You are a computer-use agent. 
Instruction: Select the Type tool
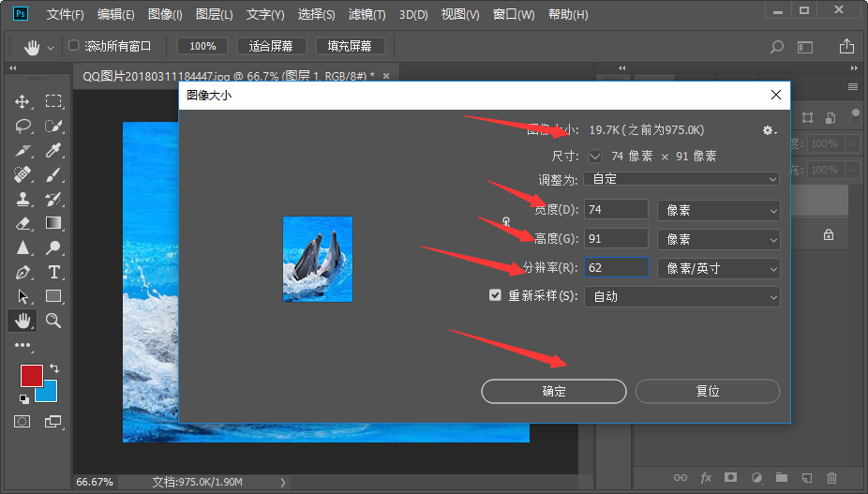click(x=53, y=272)
